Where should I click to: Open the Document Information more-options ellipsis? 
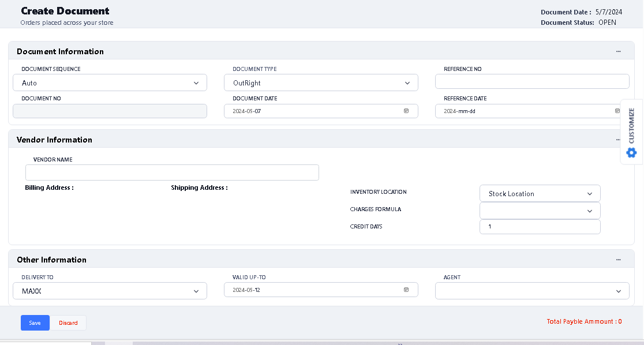[x=618, y=51]
